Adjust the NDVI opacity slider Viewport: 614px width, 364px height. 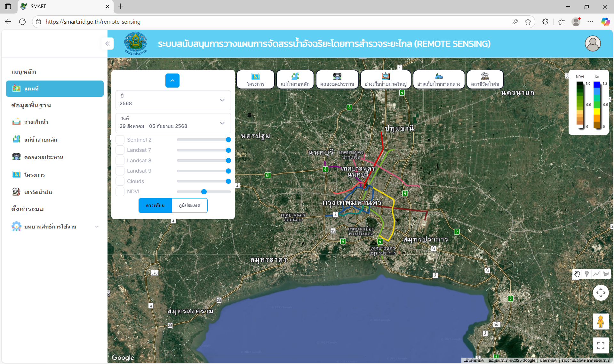(x=204, y=192)
